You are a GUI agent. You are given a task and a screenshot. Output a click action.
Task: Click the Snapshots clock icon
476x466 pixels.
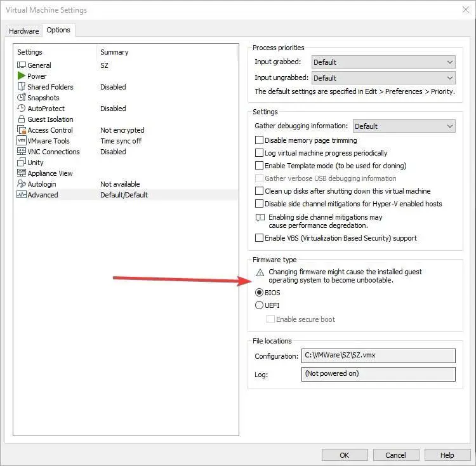tap(21, 97)
